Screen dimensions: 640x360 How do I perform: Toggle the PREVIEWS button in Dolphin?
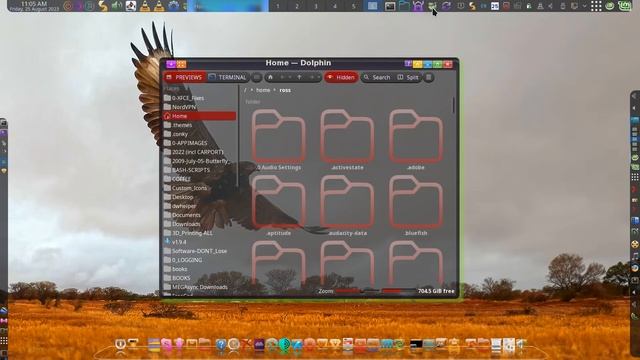(185, 77)
